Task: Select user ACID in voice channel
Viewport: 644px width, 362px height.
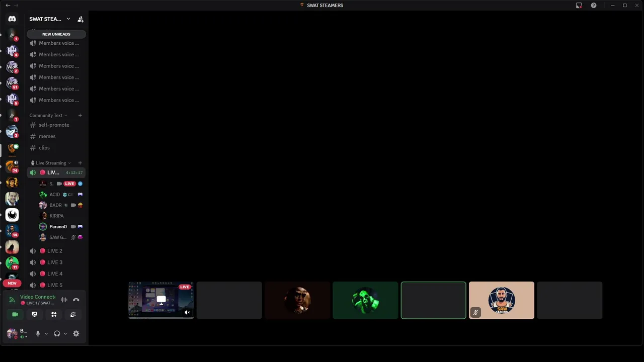Action: (x=61, y=195)
